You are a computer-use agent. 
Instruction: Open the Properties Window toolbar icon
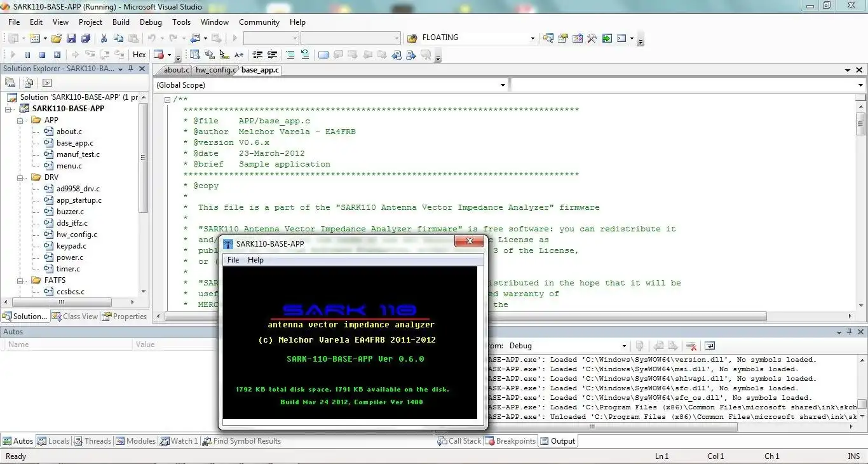(562, 38)
